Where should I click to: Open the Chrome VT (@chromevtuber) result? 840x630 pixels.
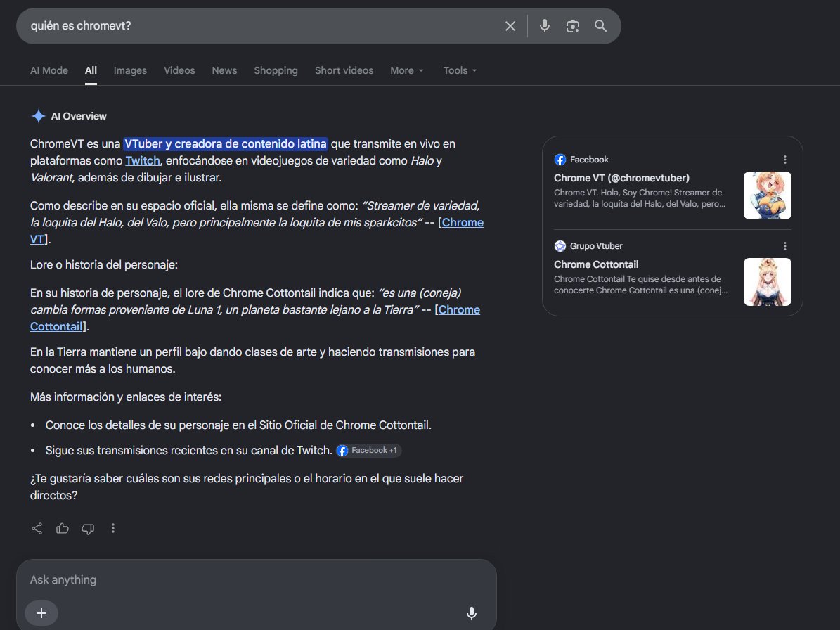[x=621, y=178]
